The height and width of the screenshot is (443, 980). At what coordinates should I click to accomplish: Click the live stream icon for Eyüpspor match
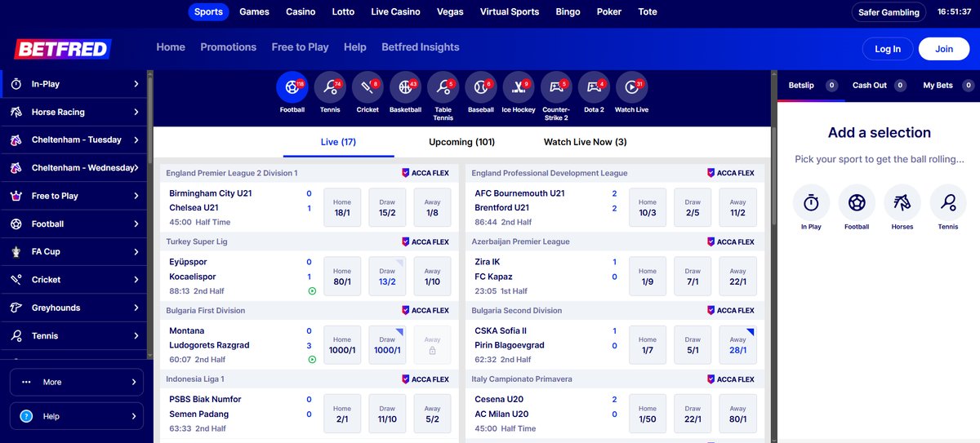312,291
